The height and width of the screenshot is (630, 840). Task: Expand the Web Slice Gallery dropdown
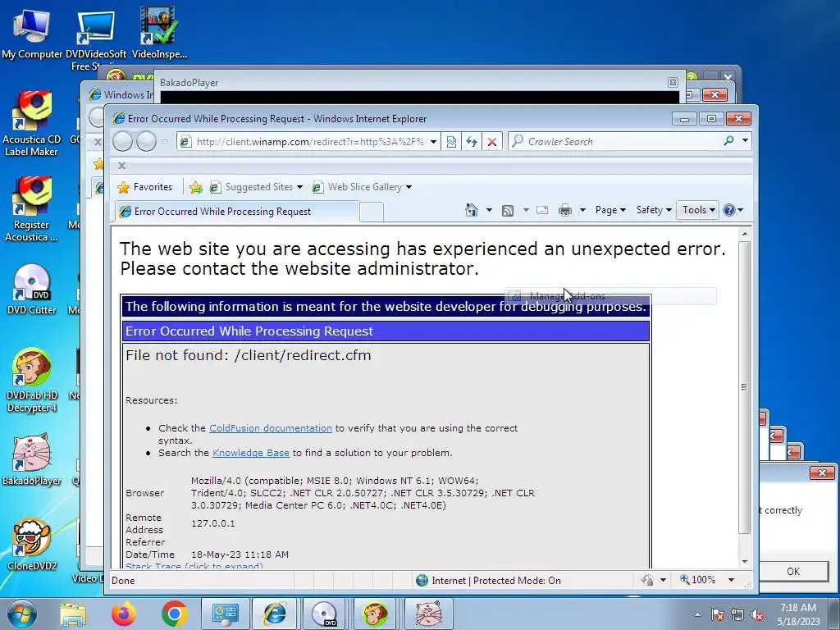point(409,187)
